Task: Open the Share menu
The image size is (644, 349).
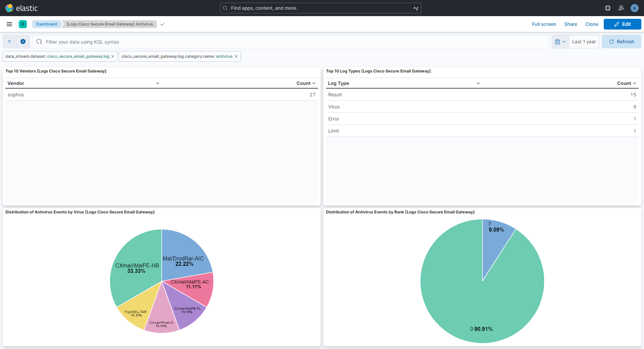Action: (x=571, y=24)
